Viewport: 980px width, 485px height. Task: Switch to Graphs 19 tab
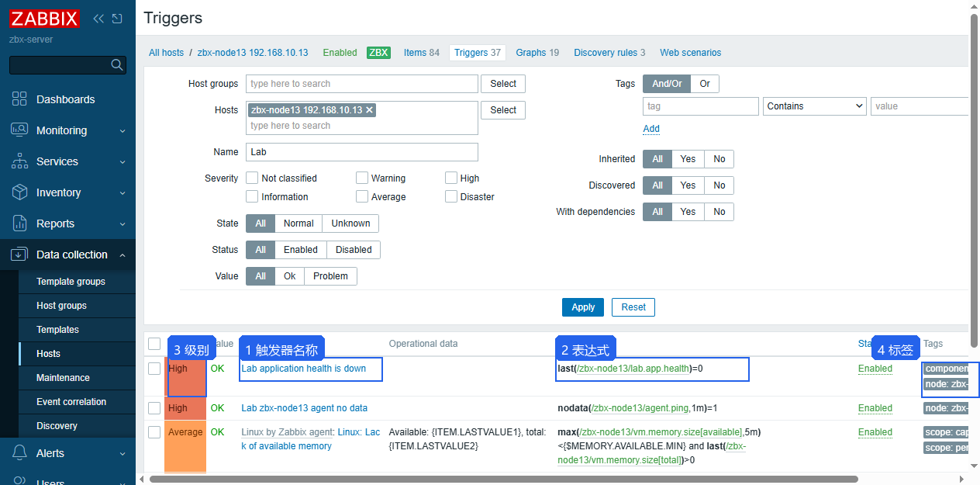537,53
